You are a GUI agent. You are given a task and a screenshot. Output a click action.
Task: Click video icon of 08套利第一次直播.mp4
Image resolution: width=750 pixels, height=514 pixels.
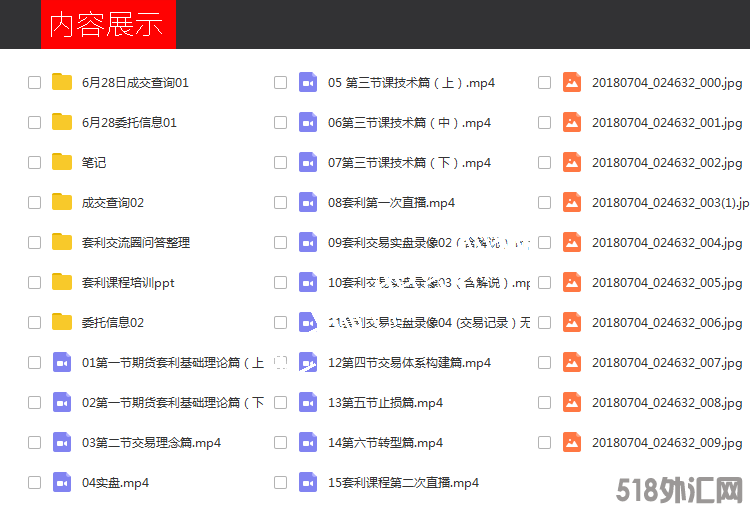tap(308, 202)
